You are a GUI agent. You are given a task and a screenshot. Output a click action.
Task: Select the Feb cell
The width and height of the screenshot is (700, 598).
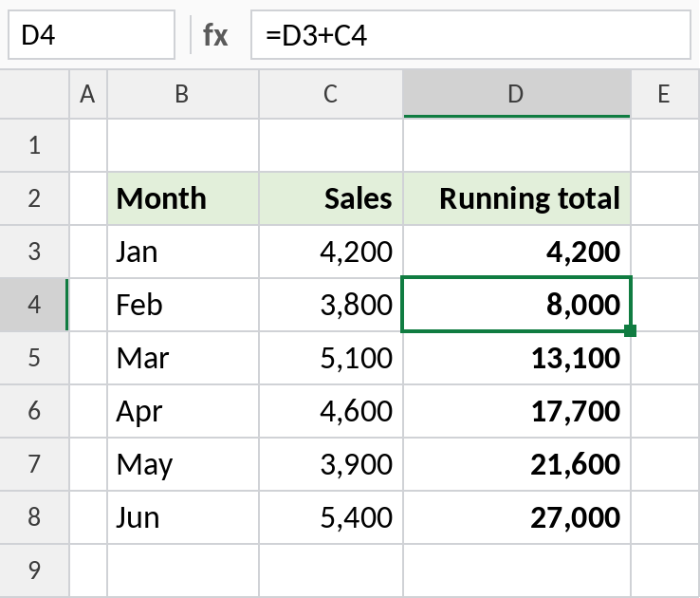coord(183,305)
